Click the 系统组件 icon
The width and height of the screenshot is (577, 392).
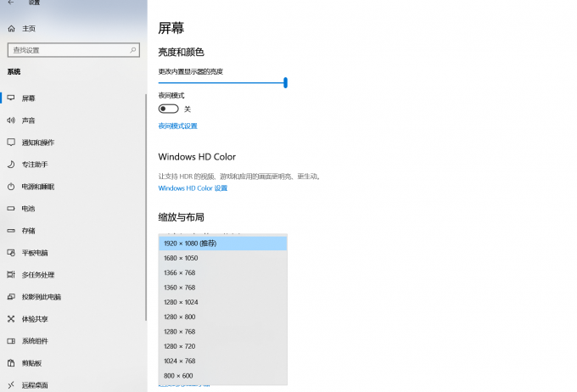click(11, 341)
